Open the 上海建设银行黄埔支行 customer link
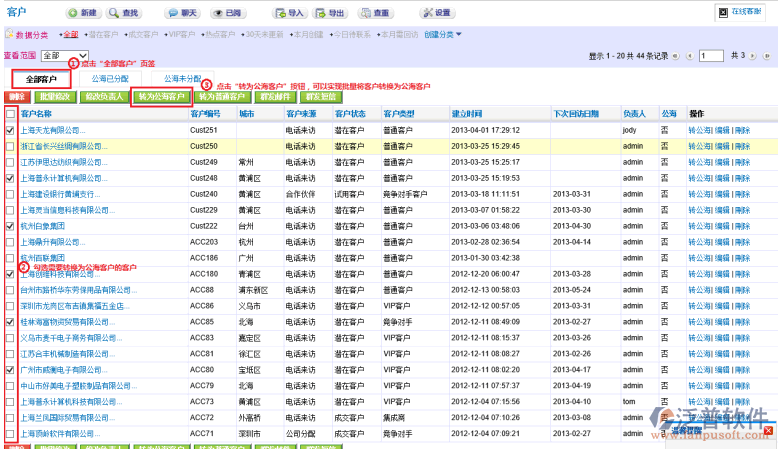Screen dimensions: 779x451 [x=60, y=194]
